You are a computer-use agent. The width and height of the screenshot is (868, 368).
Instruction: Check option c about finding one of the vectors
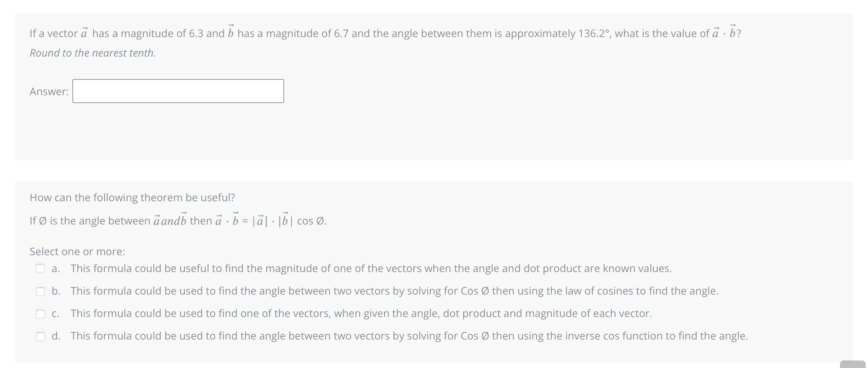(x=41, y=314)
